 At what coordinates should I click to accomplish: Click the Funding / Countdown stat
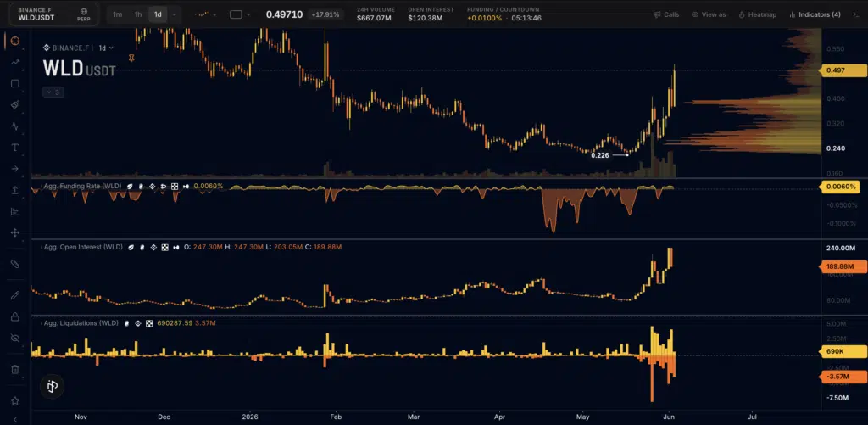504,14
